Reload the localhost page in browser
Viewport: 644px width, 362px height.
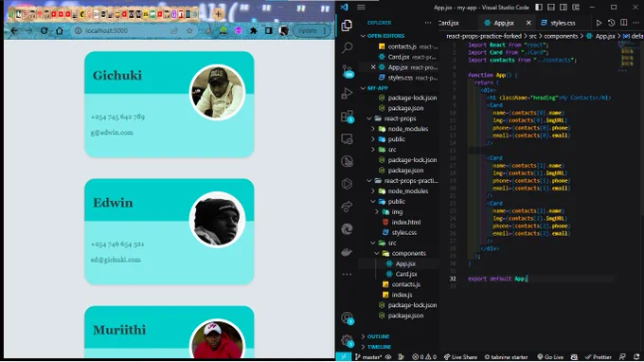(44, 31)
